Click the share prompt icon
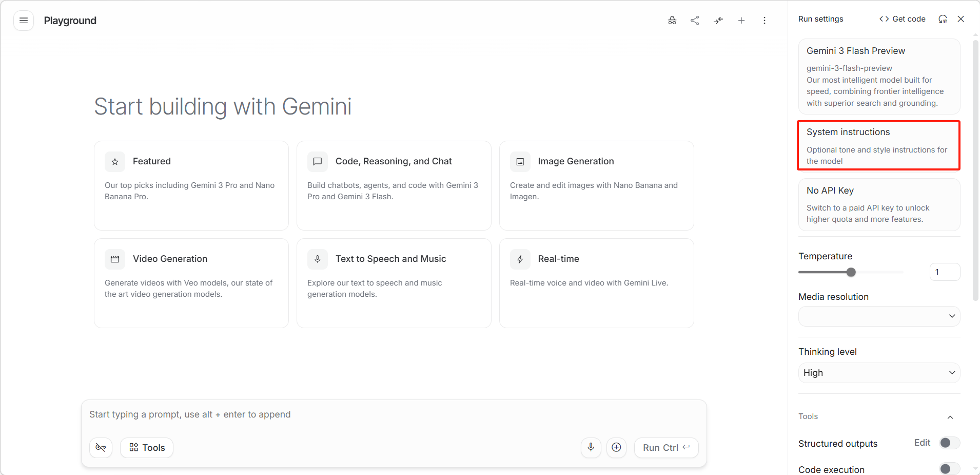 pos(695,21)
